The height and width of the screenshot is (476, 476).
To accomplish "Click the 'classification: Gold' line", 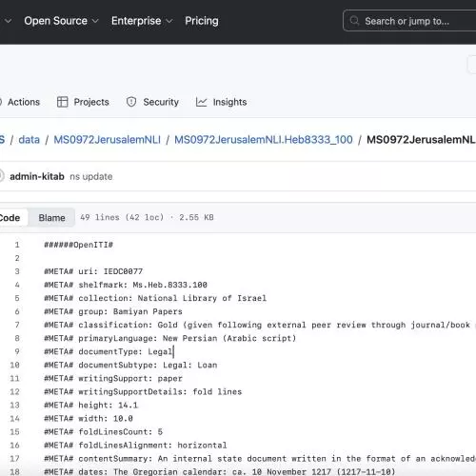I will 260,325.
